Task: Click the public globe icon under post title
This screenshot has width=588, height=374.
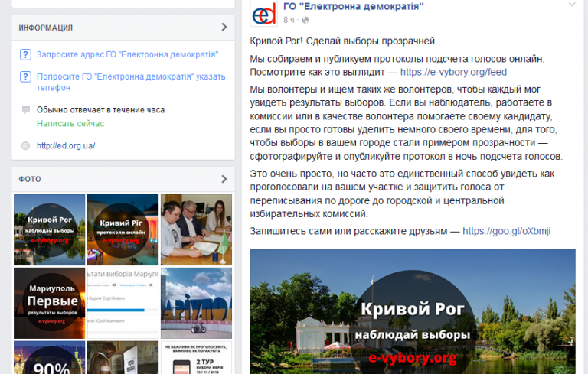Action: click(305, 20)
